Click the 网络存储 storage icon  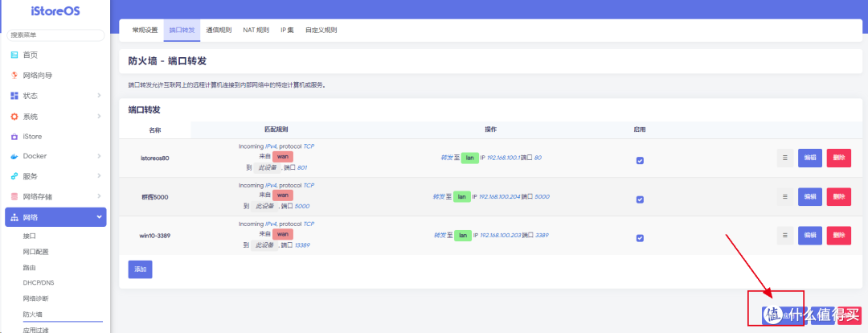14,197
